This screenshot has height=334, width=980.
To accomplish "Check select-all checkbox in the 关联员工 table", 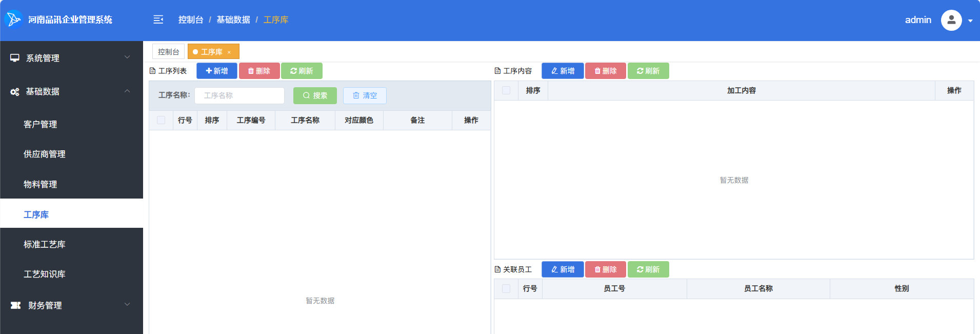I will pos(506,288).
